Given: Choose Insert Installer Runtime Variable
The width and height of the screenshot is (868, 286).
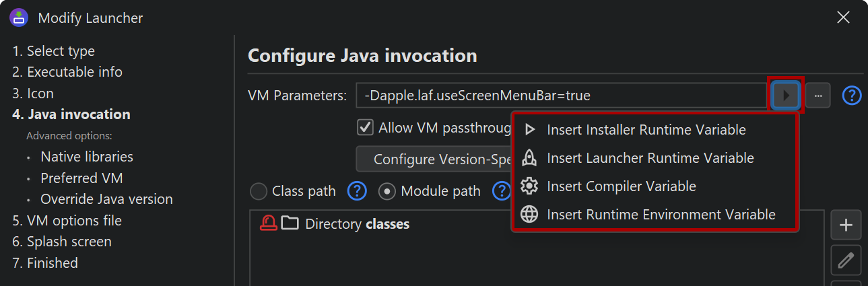Looking at the screenshot, I should [646, 129].
